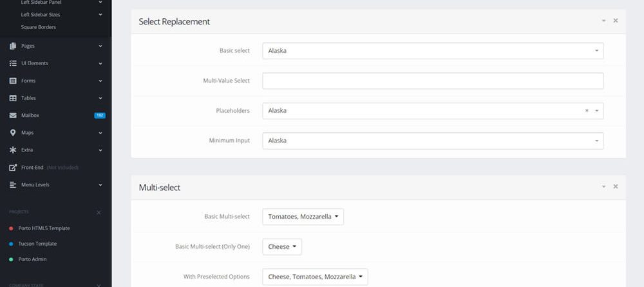Click the Extra asterisk icon
The image size is (644, 287).
(13, 150)
